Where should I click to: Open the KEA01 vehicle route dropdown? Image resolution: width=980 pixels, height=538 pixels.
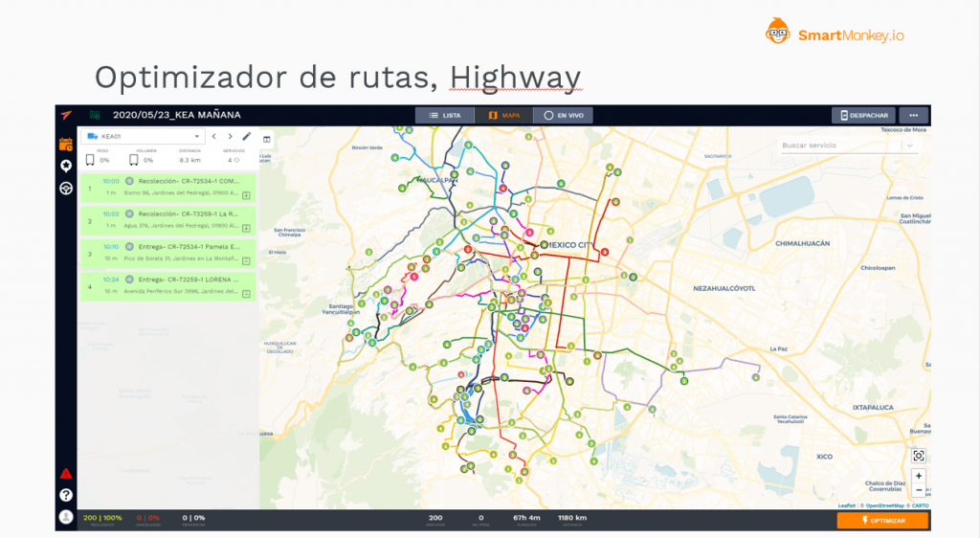tap(144, 136)
